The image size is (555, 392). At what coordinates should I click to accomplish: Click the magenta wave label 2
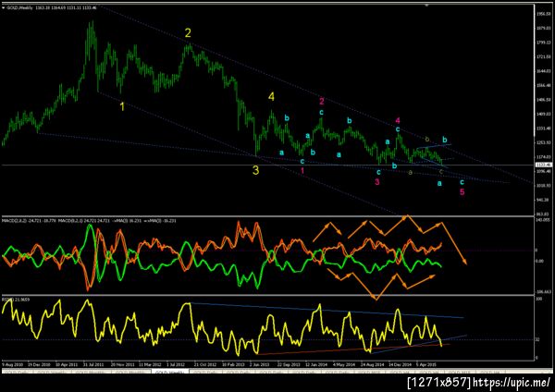coord(321,102)
